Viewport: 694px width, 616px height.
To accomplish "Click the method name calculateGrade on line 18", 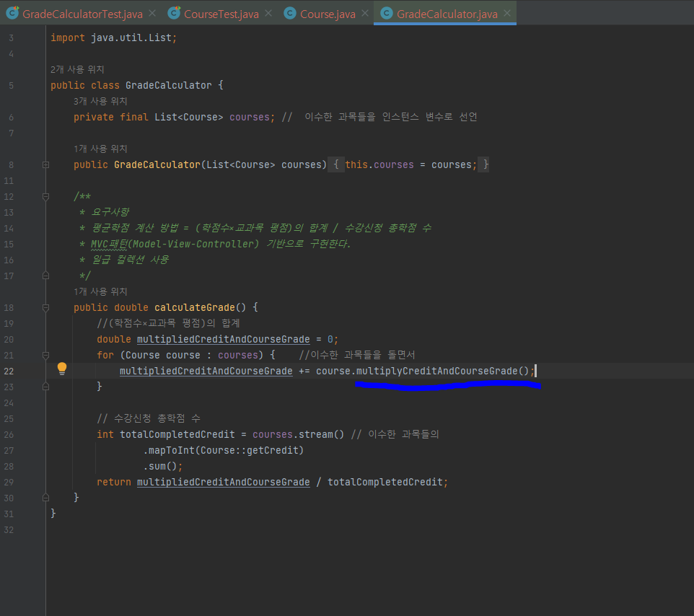I will (x=195, y=307).
